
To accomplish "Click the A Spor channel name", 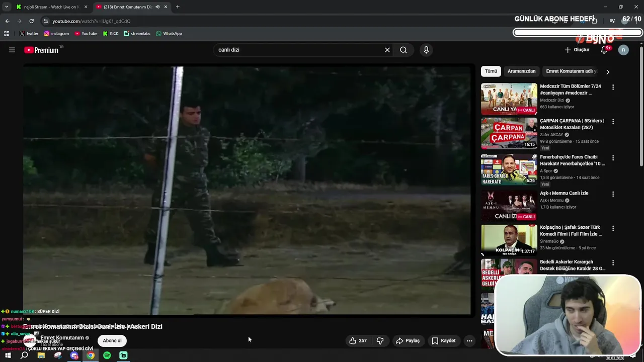I will (546, 171).
